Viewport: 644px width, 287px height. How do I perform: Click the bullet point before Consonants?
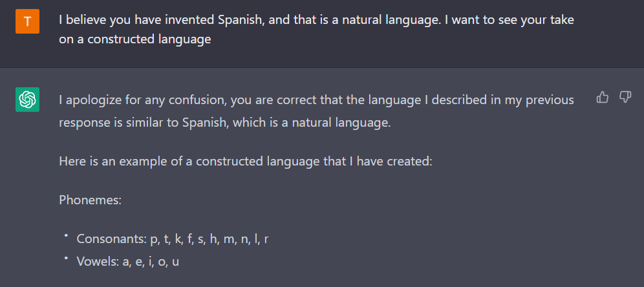click(x=66, y=237)
